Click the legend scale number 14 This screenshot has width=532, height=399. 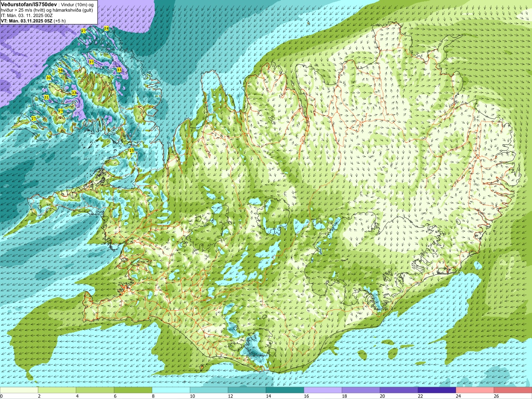(268, 396)
